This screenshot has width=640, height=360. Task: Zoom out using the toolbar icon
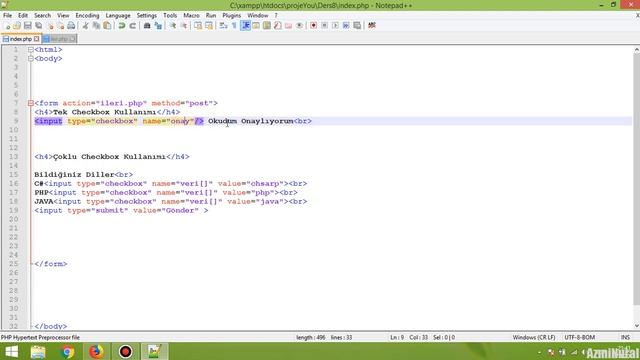[x=184, y=26]
